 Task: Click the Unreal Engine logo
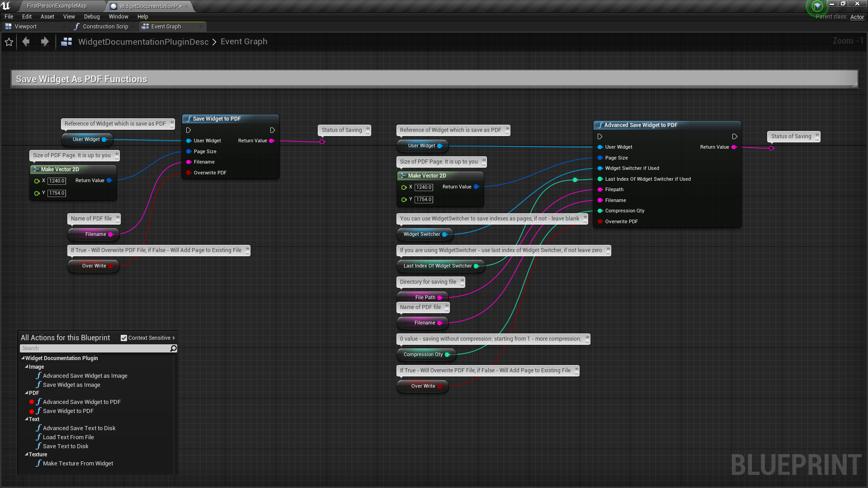[x=6, y=5]
